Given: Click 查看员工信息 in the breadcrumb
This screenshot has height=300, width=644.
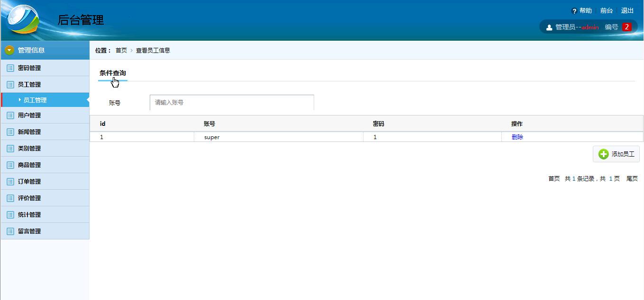Looking at the screenshot, I should pyautogui.click(x=153, y=51).
